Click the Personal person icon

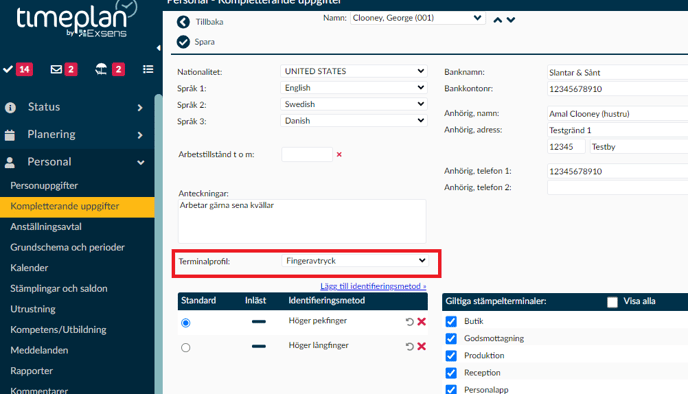10,163
